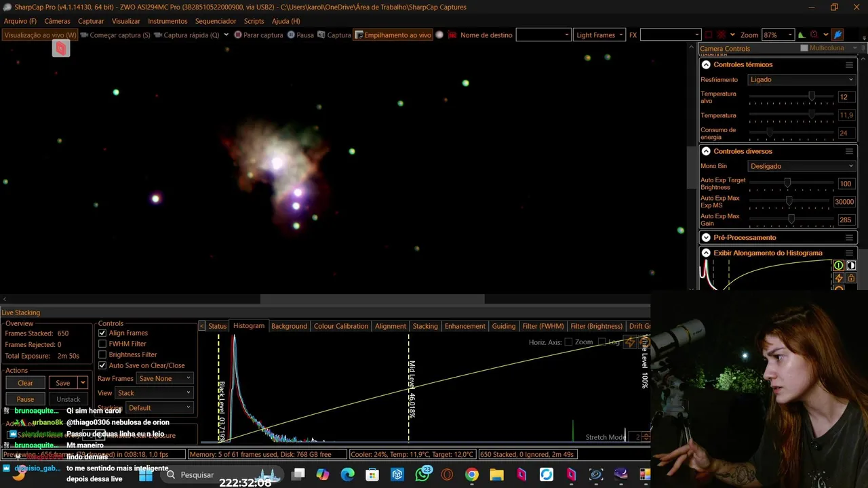
Task: Click Captura rápida (Q) button
Action: tap(186, 35)
